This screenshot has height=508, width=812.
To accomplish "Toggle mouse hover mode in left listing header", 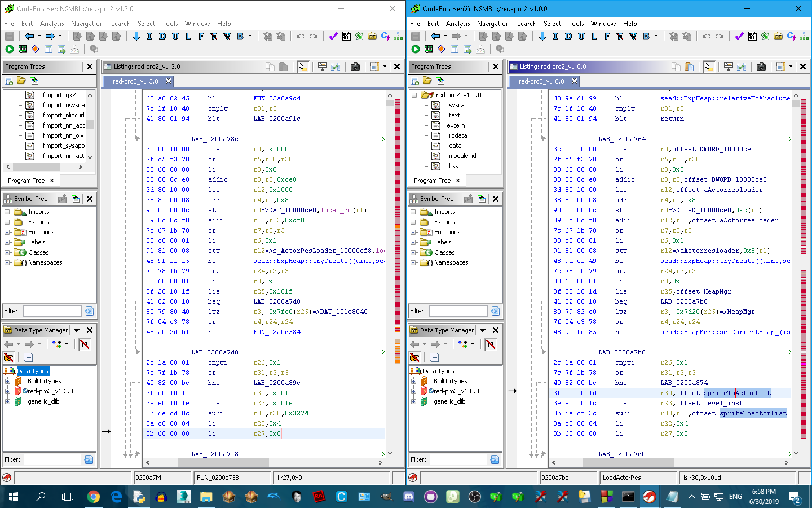I will (302, 67).
